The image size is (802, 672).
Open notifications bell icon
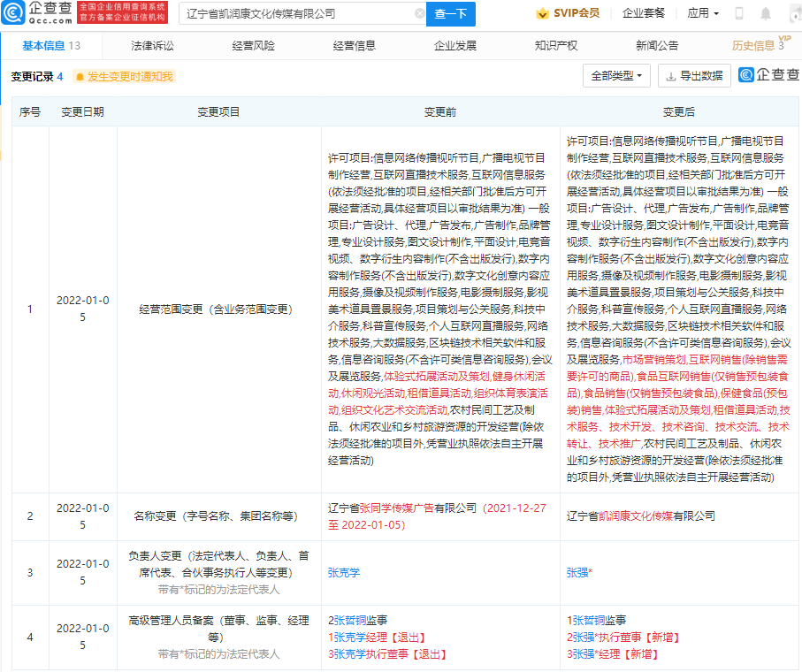click(765, 14)
